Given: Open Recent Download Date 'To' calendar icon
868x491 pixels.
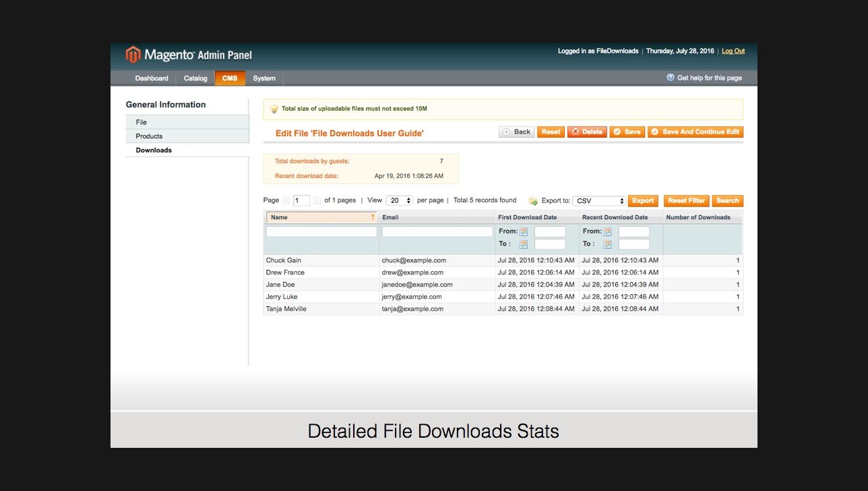Looking at the screenshot, I should 608,244.
